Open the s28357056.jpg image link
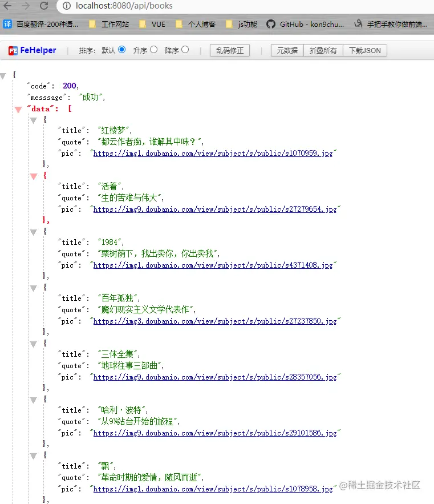The width and height of the screenshot is (434, 504). [x=215, y=377]
